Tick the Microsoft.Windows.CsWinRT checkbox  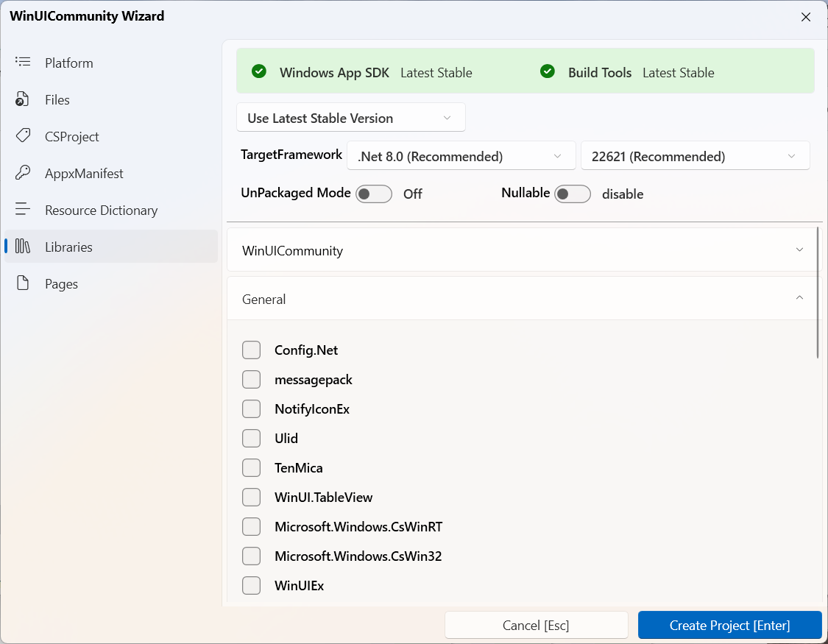(252, 527)
